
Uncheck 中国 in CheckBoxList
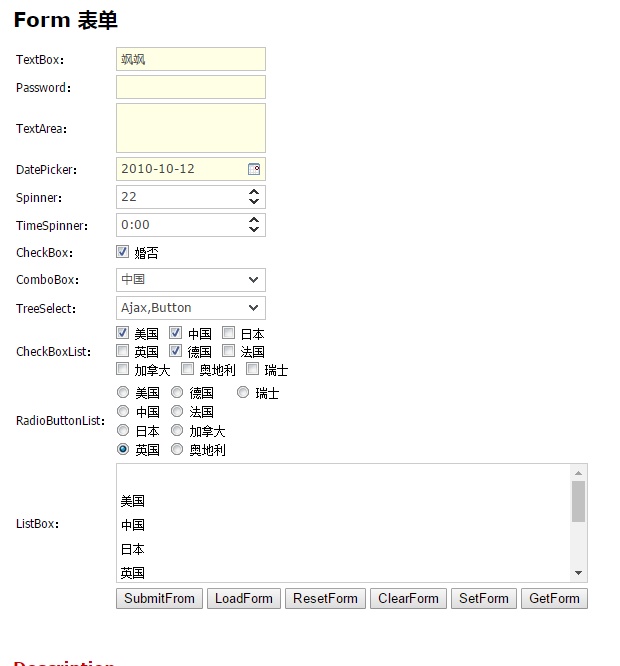(175, 333)
